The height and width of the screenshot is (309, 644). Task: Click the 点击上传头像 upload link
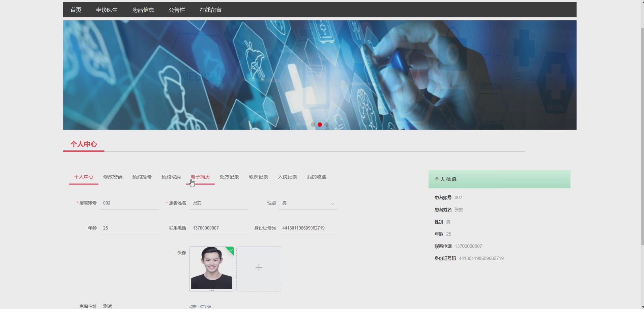click(200, 306)
